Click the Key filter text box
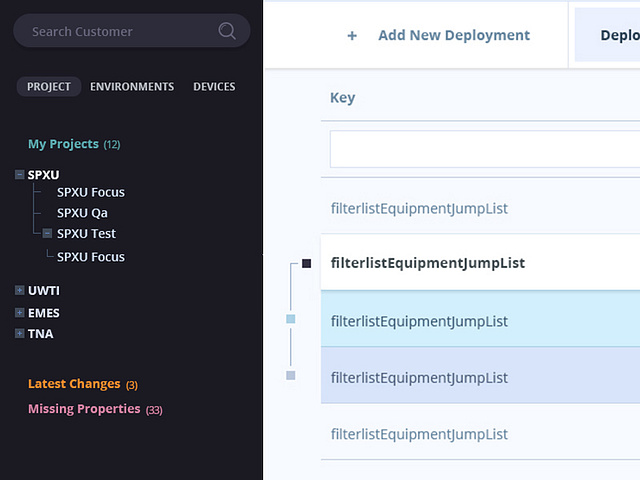Image resolution: width=640 pixels, height=480 pixels. click(x=485, y=149)
